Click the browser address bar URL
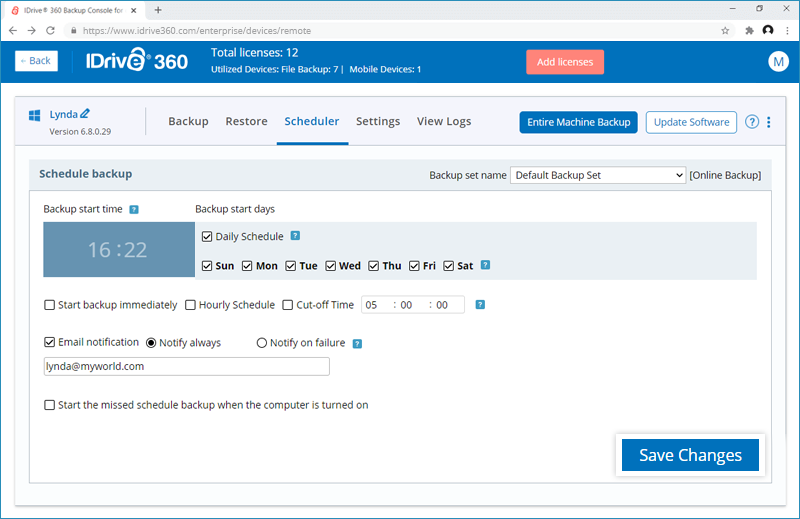The height and width of the screenshot is (519, 800). coord(197,31)
